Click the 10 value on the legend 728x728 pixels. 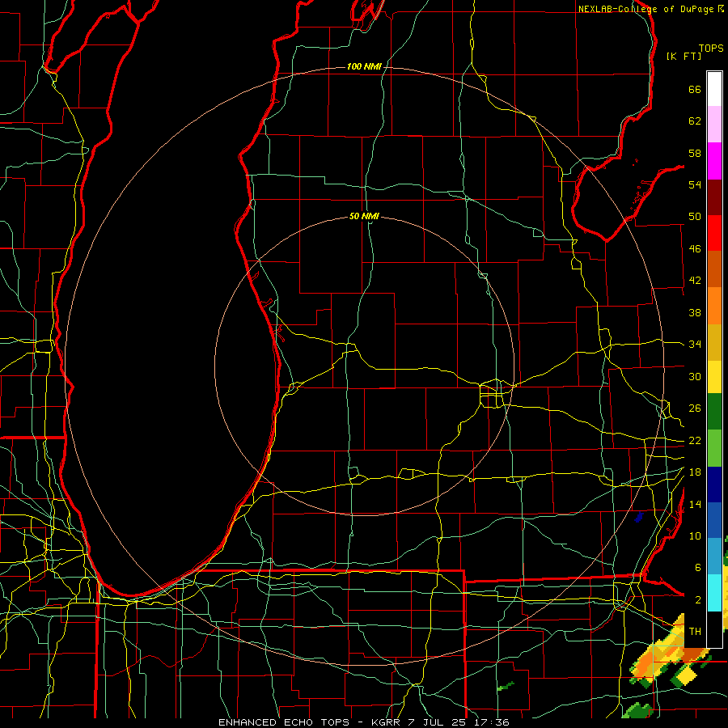[x=695, y=536]
